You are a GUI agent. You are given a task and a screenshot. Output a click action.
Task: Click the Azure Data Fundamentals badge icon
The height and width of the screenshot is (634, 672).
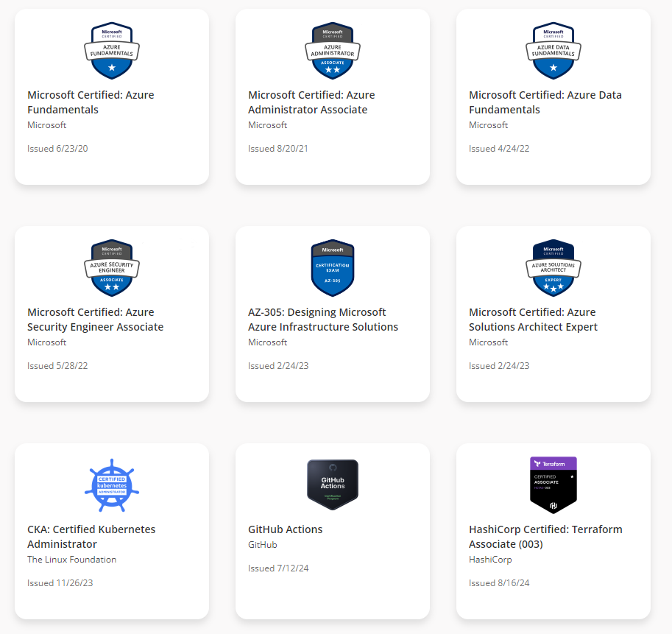click(x=553, y=51)
